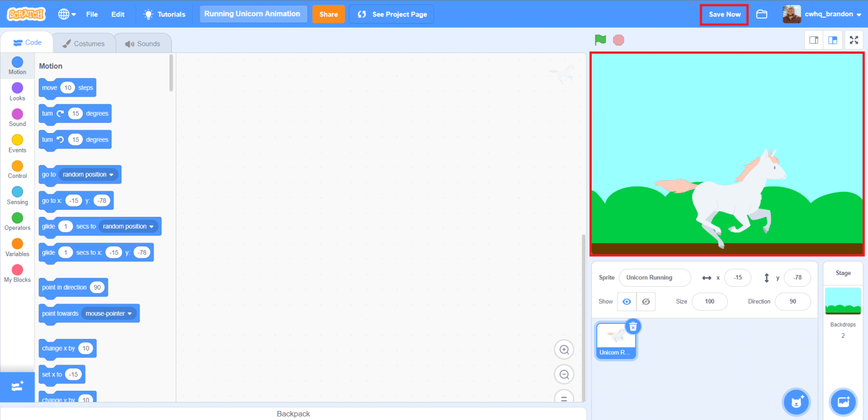Open the File menu
This screenshot has width=868, height=420.
[92, 14]
